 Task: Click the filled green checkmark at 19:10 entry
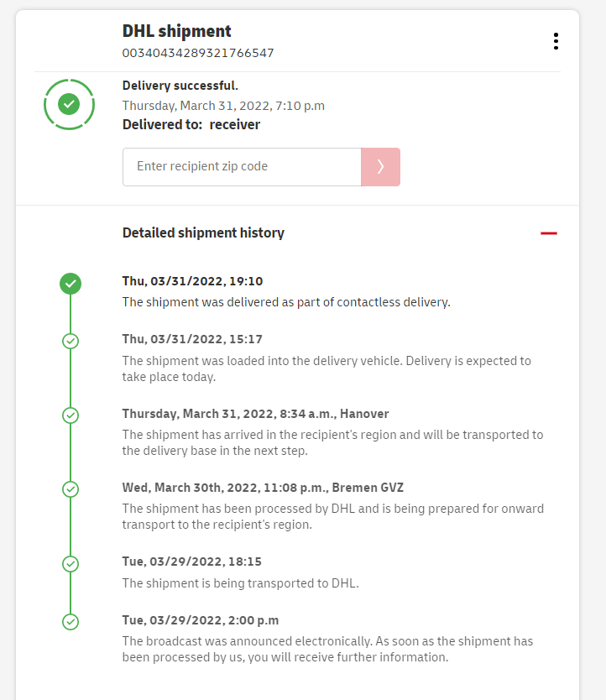click(x=71, y=284)
